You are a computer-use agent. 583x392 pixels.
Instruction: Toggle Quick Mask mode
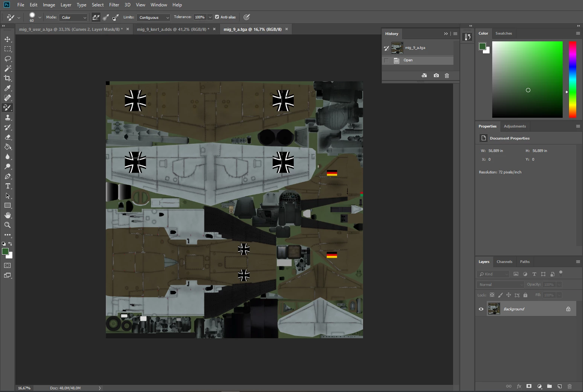7,266
